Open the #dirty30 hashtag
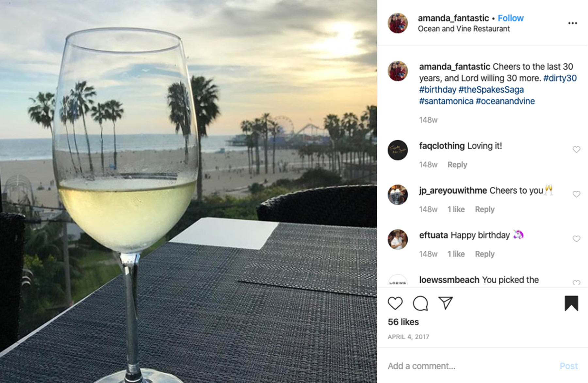The image size is (588, 383). (560, 78)
